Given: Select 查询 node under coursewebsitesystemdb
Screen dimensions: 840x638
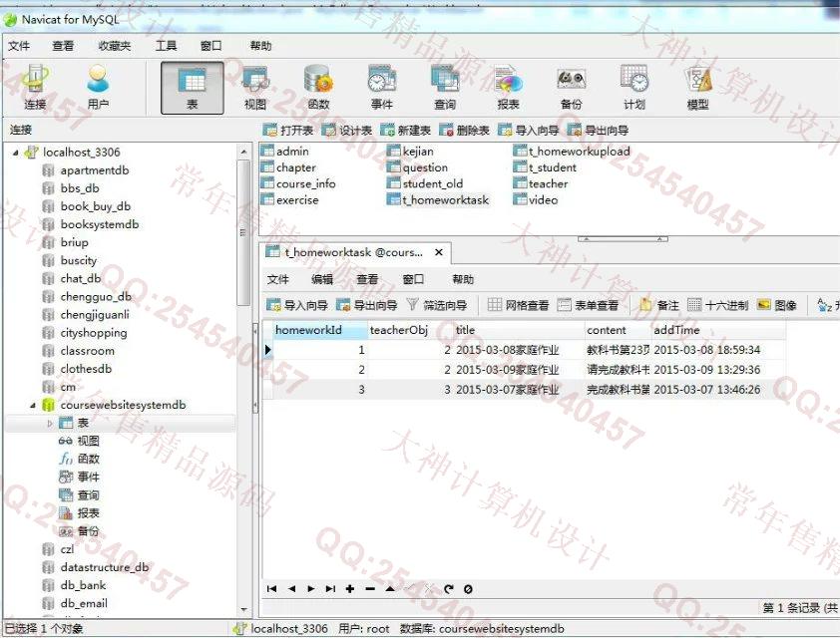Looking at the screenshot, I should coord(79,495).
